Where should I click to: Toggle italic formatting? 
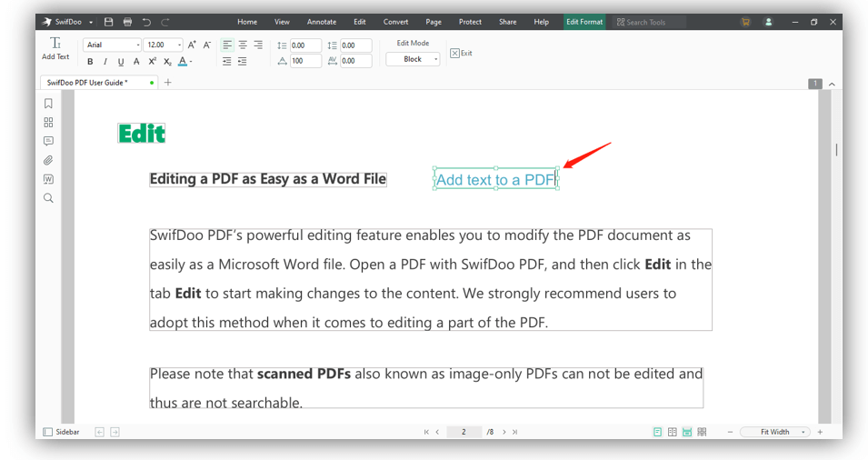[105, 62]
